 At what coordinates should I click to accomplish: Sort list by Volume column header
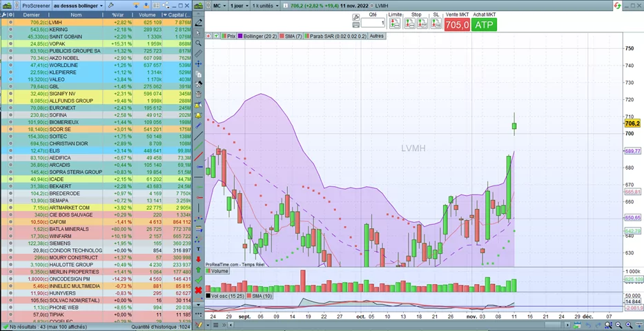(148, 14)
